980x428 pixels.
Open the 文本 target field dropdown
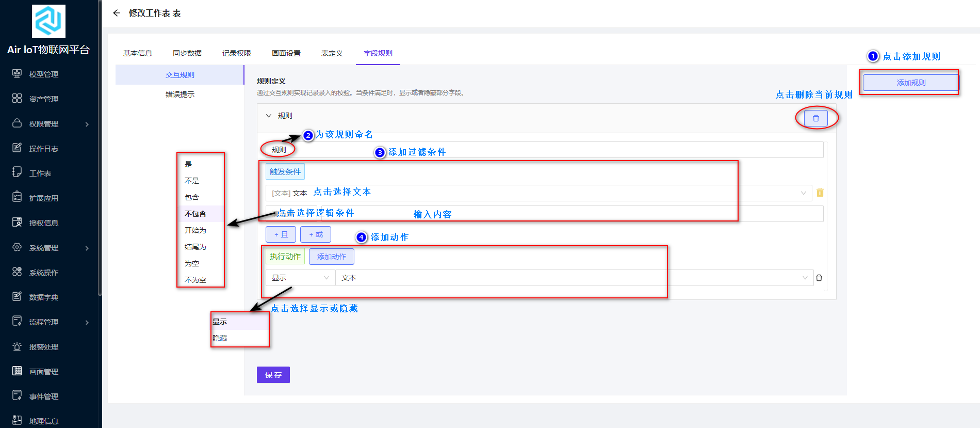pyautogui.click(x=575, y=278)
